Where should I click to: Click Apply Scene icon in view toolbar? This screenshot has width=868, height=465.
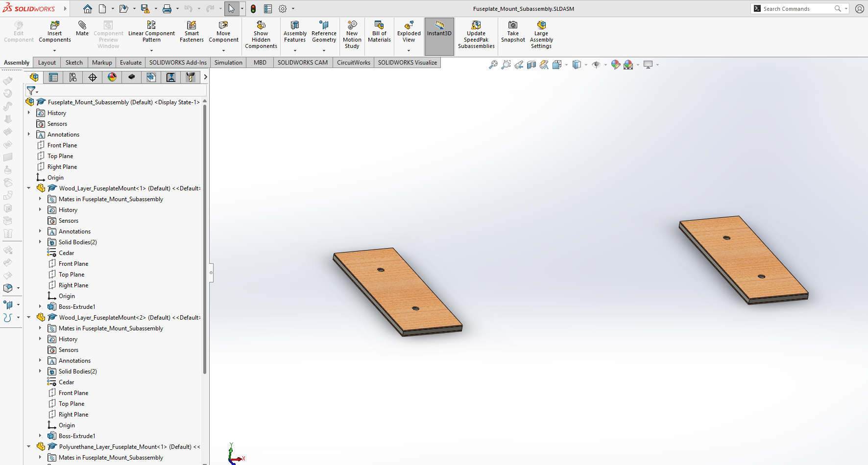(628, 65)
